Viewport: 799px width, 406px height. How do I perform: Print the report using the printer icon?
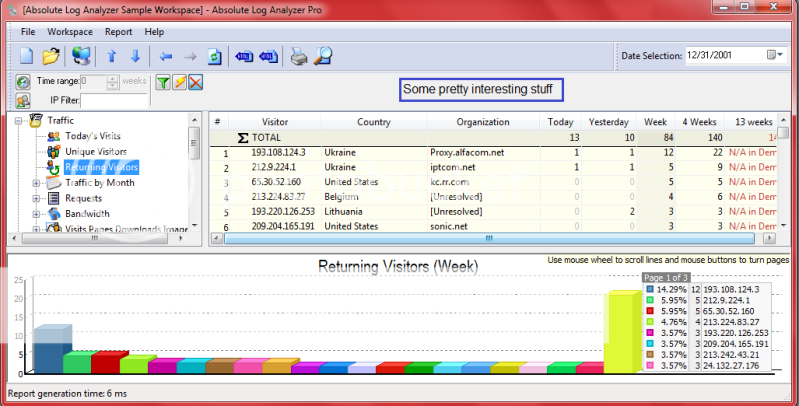point(298,57)
